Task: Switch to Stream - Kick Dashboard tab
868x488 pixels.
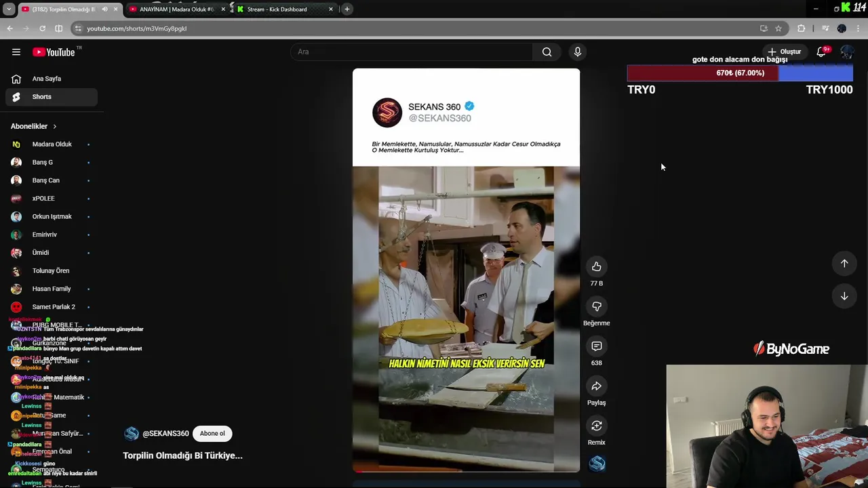Action: click(x=285, y=9)
